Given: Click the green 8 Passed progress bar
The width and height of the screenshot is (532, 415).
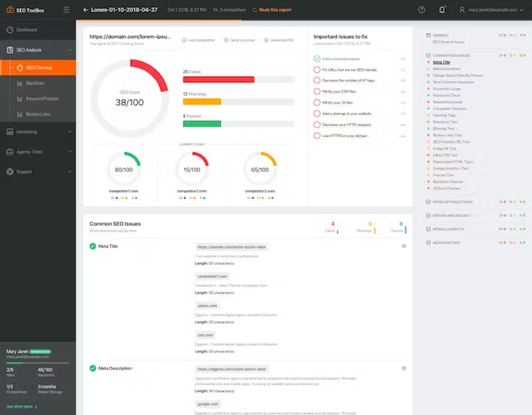Looking at the screenshot, I should (x=202, y=124).
